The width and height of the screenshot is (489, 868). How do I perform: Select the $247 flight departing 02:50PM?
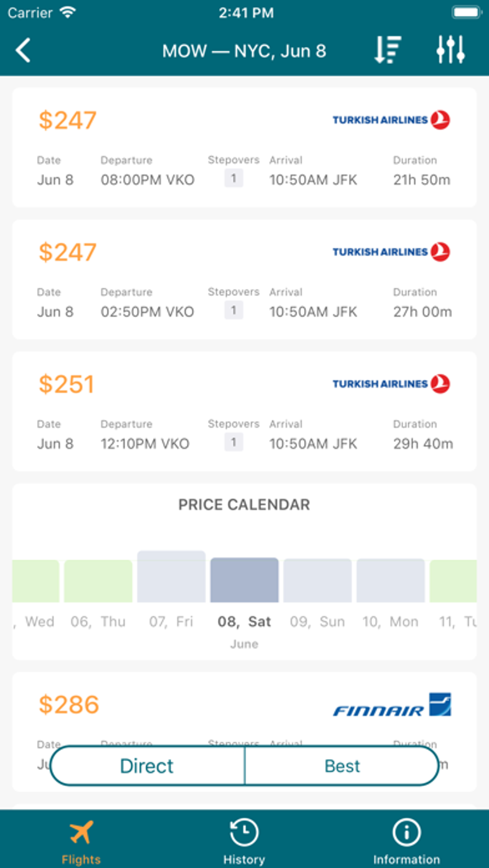(x=244, y=279)
